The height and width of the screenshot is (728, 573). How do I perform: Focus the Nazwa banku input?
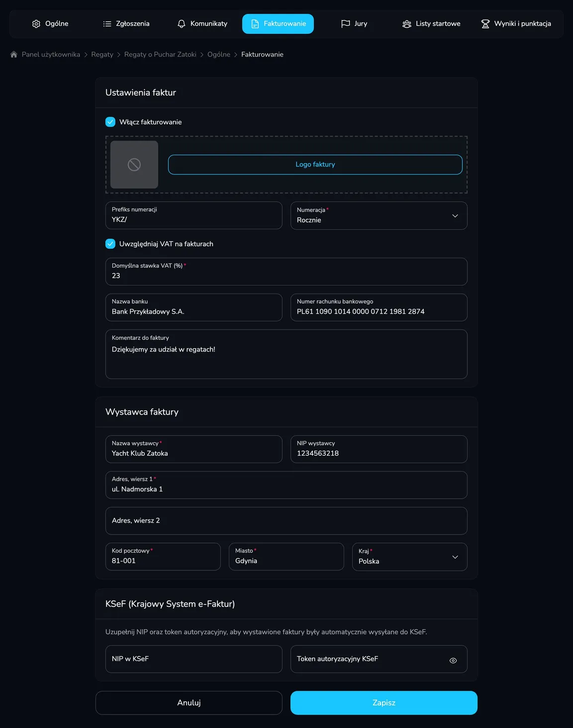[x=194, y=307]
